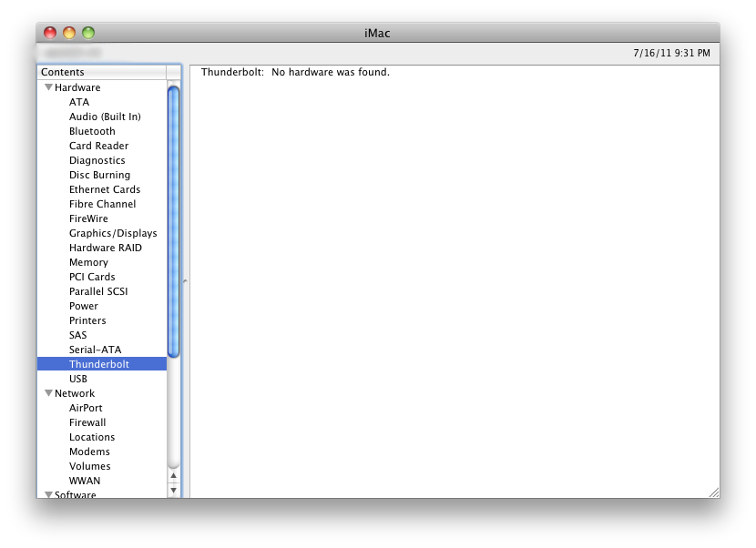This screenshot has height=548, width=756.
Task: Collapse the Hardware category triangle
Action: tap(48, 87)
